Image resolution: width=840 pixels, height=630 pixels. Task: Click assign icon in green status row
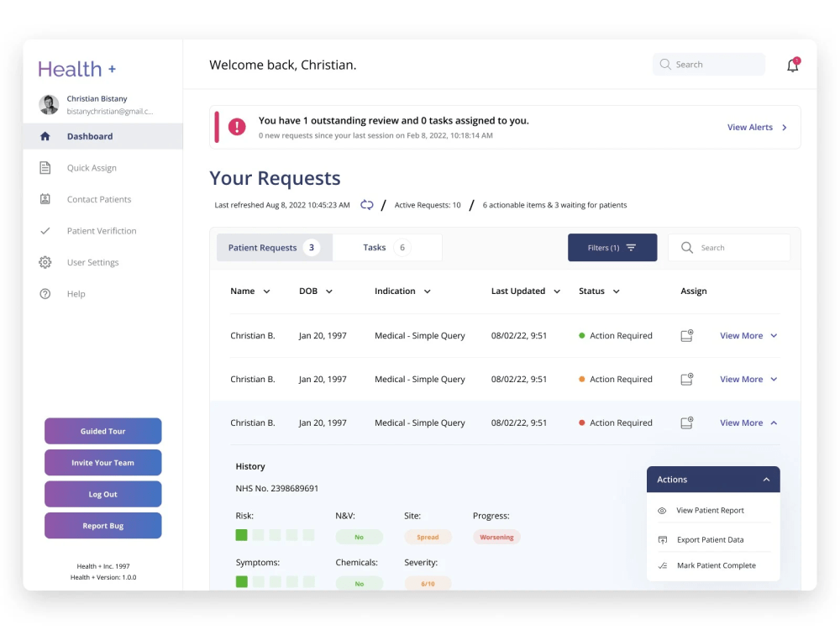coord(687,335)
